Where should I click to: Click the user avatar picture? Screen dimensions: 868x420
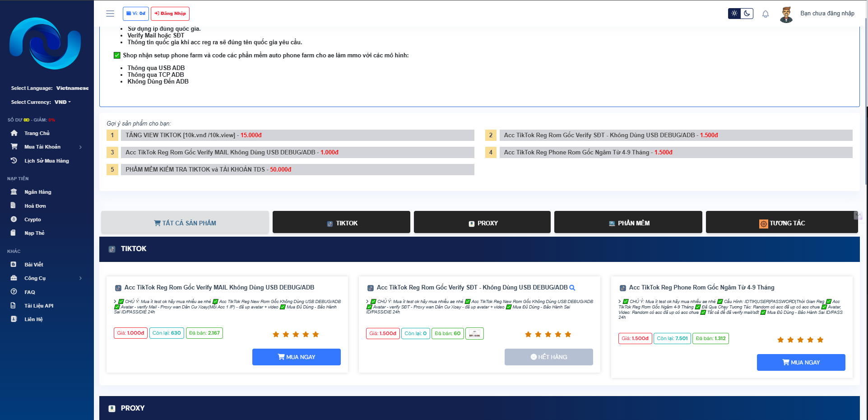786,14
